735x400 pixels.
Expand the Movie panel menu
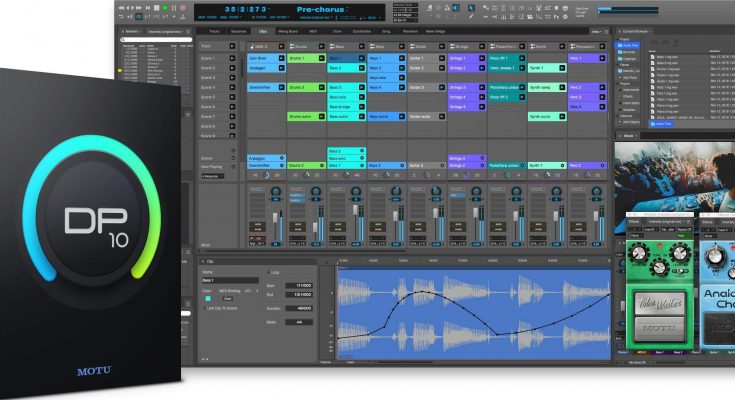tap(630, 135)
